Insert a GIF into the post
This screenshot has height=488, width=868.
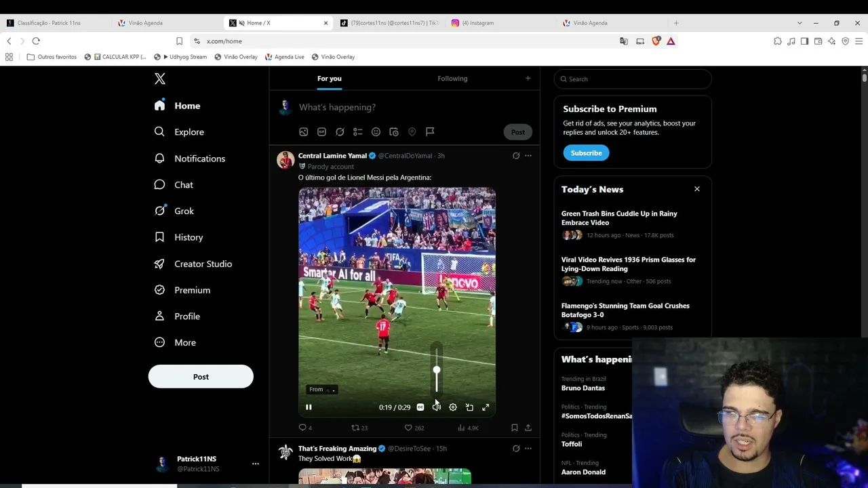[321, 131]
